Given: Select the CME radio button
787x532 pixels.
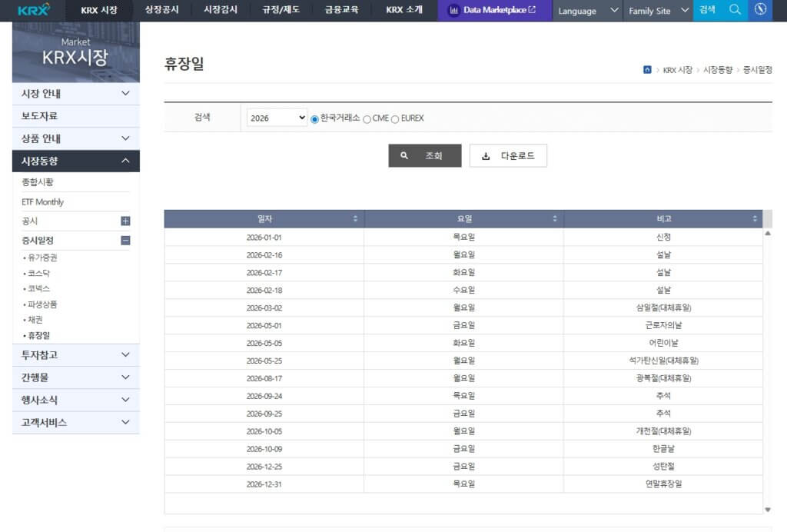Looking at the screenshot, I should (367, 118).
